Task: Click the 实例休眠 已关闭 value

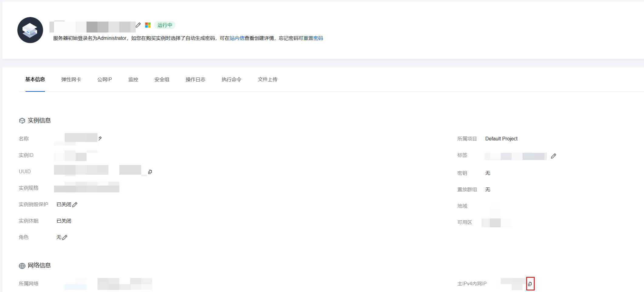Action: (64, 221)
